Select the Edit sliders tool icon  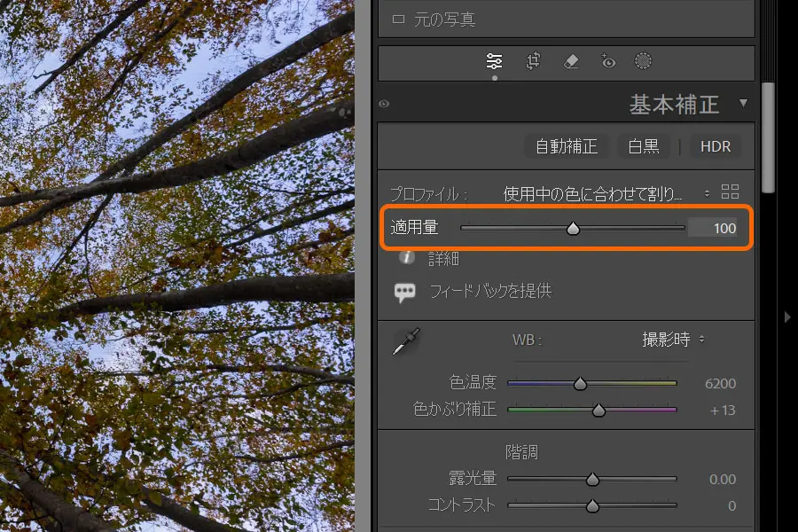(x=494, y=61)
